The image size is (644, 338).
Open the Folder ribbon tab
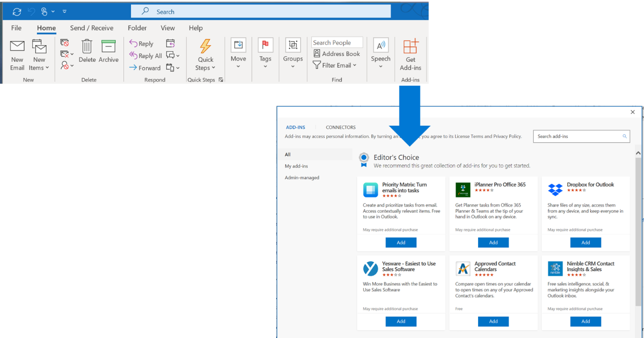point(137,28)
